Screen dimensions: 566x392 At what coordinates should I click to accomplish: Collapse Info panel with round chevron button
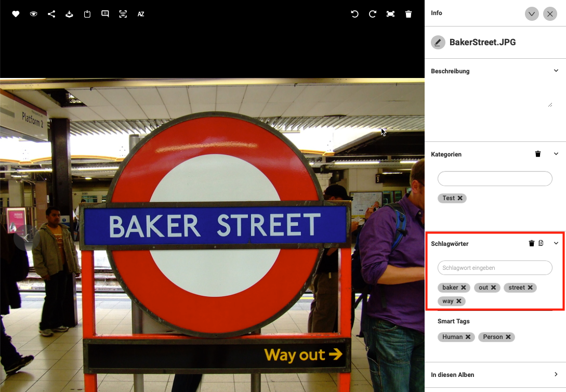click(532, 14)
